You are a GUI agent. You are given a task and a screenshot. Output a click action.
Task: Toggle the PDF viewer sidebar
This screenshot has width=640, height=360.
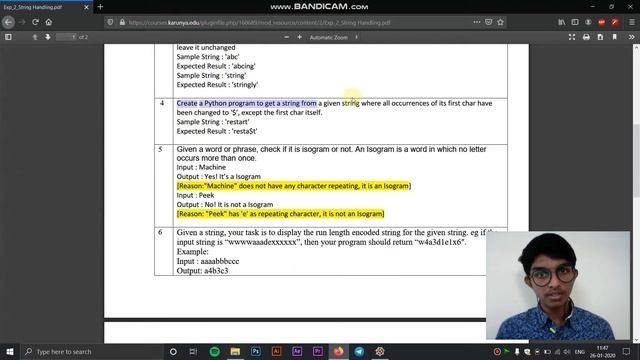tap(8, 37)
